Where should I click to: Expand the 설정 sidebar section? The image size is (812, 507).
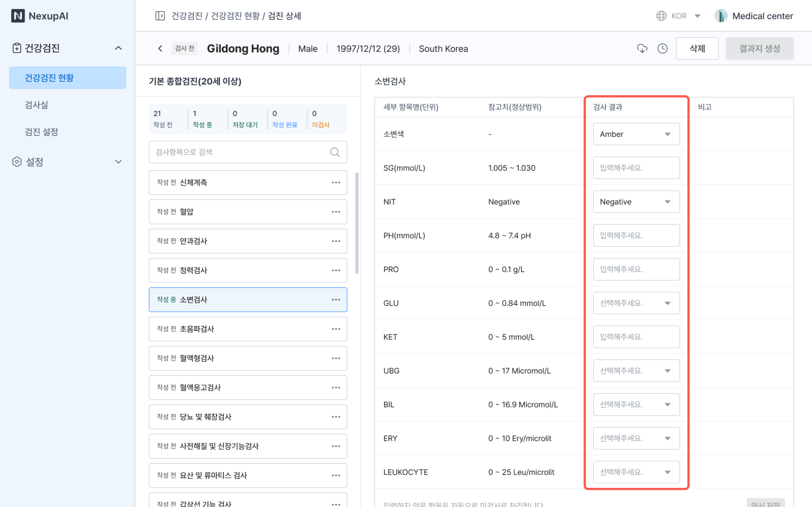pos(118,162)
